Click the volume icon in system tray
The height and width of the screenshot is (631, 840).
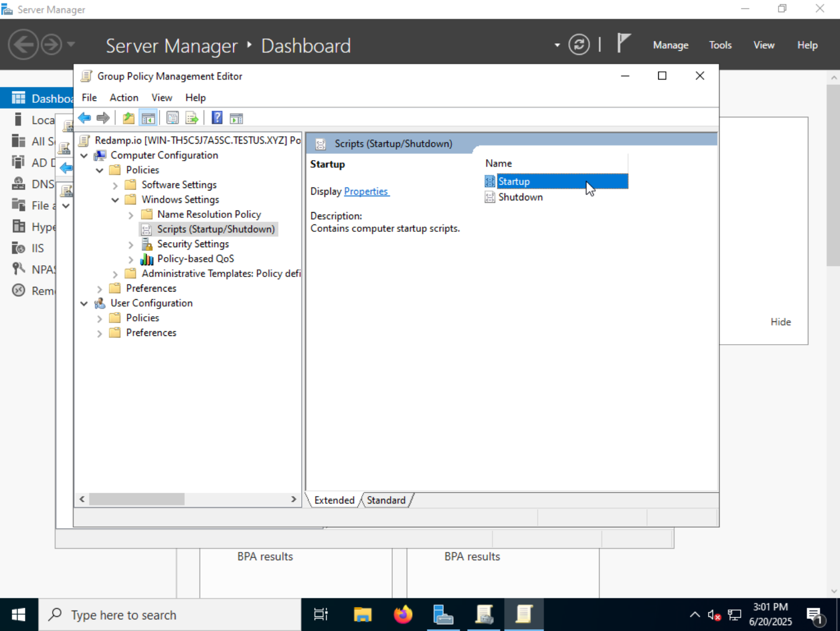tap(714, 615)
